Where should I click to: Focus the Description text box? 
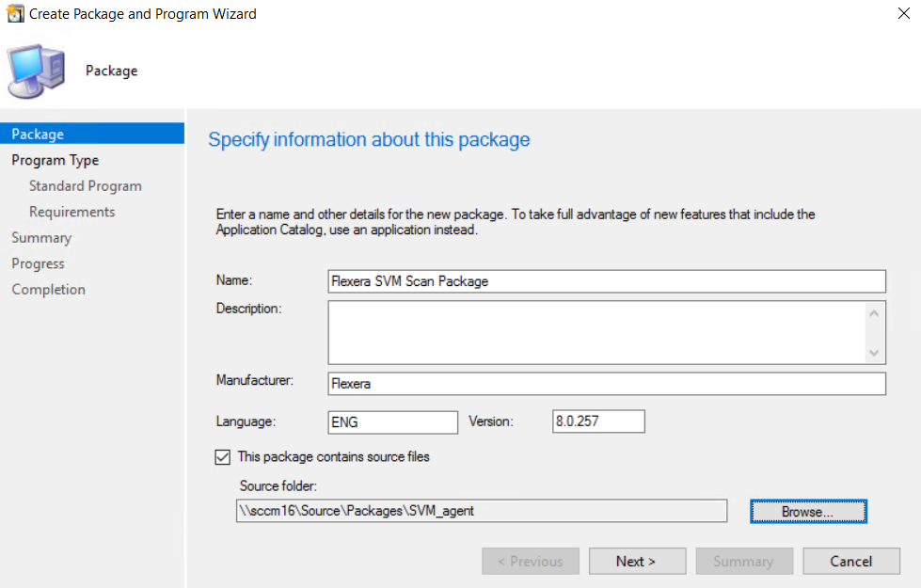[x=595, y=332]
